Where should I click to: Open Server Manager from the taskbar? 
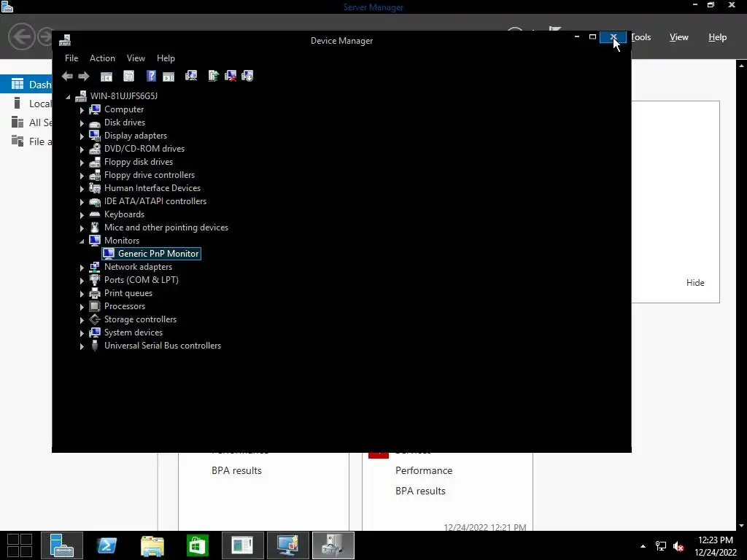(62, 545)
